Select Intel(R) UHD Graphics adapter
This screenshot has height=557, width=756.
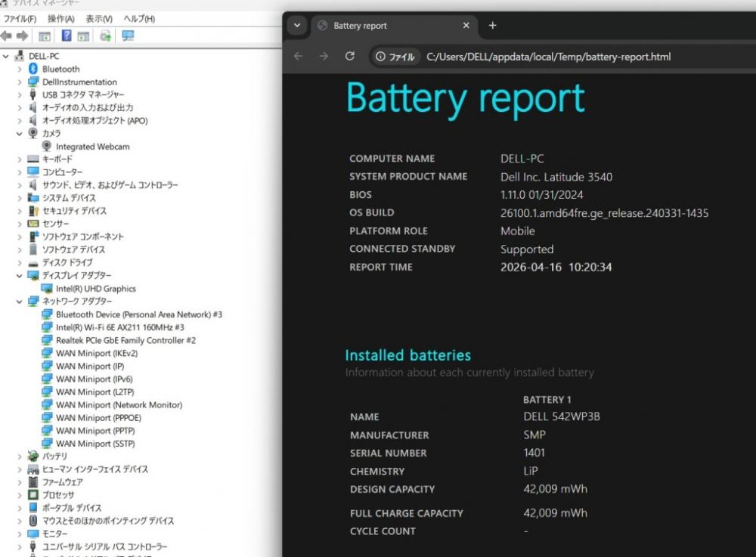95,289
